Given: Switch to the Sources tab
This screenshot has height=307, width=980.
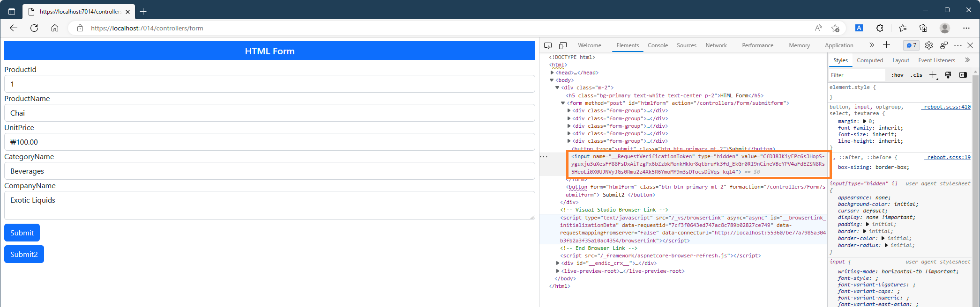Looking at the screenshot, I should tap(686, 45).
